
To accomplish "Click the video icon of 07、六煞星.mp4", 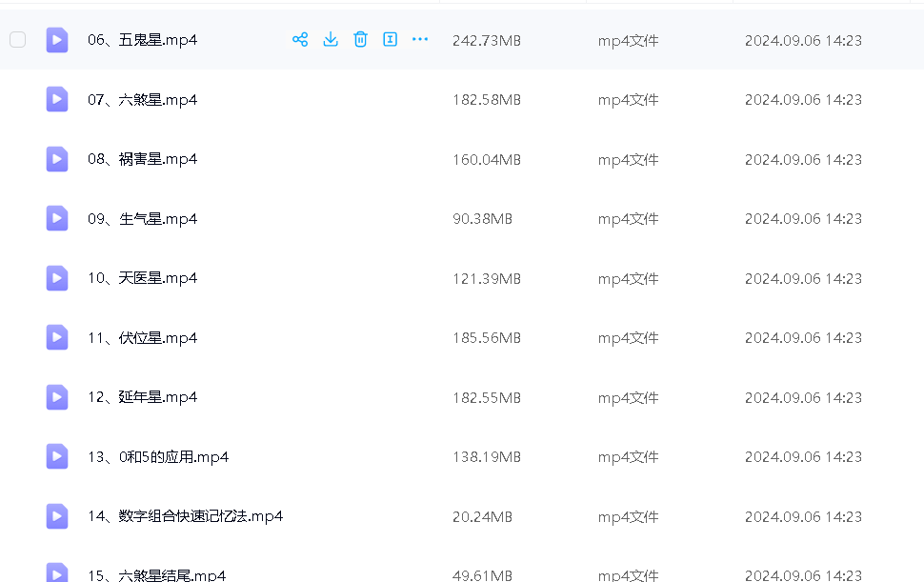I will 57,99.
